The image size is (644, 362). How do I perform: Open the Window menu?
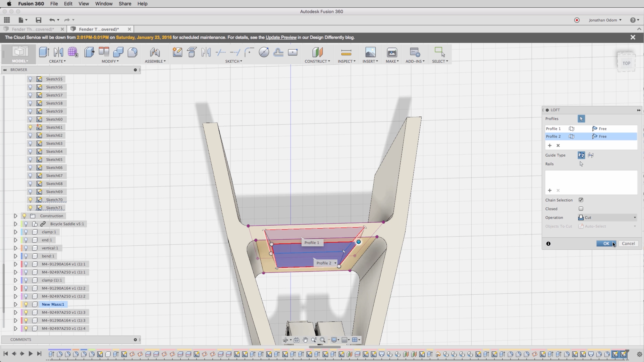click(104, 4)
